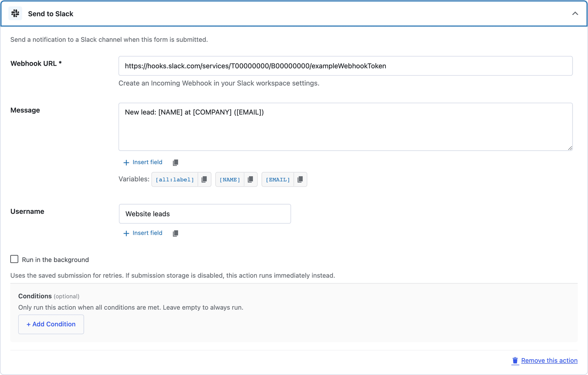Image resolution: width=588 pixels, height=375 pixels.
Task: Click the trash icon beside Remove this action
Action: (515, 361)
